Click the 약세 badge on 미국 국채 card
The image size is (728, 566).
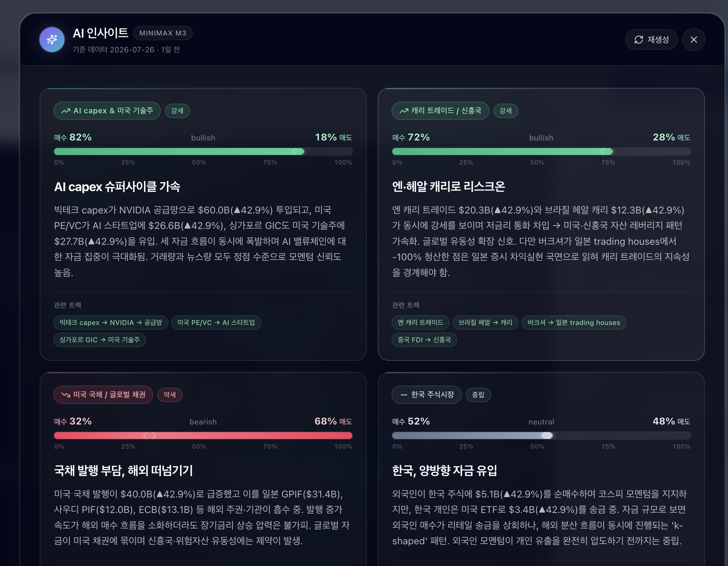point(170,395)
